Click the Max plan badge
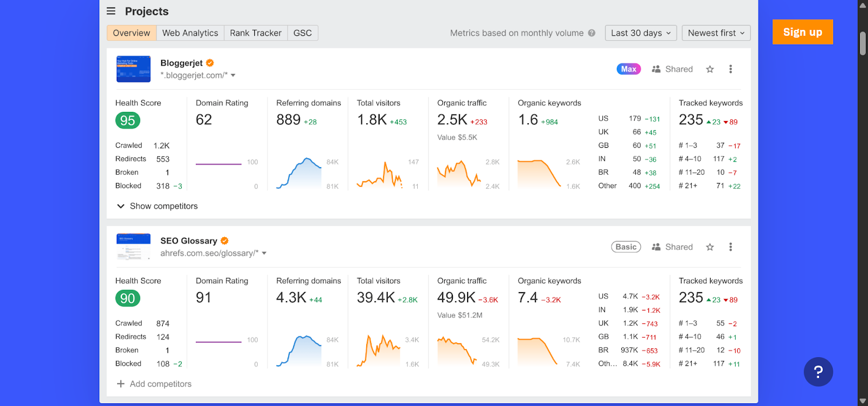Screen dimensions: 868x406 (629, 69)
